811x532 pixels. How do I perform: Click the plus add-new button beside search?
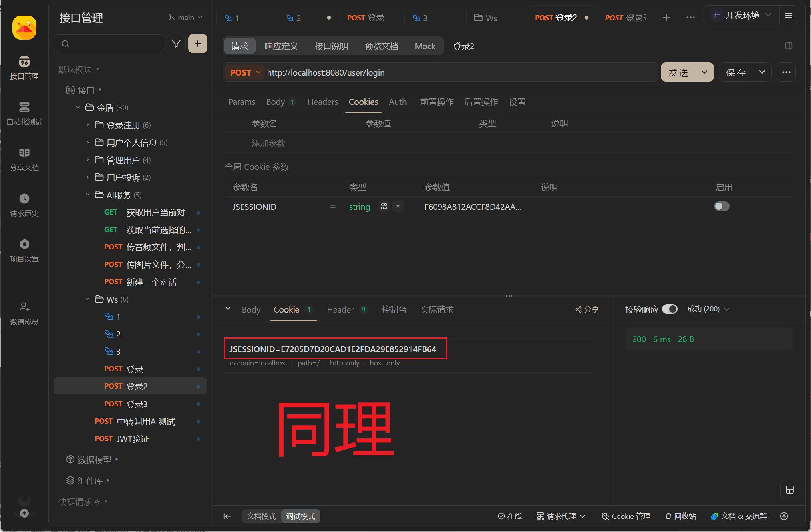click(198, 44)
